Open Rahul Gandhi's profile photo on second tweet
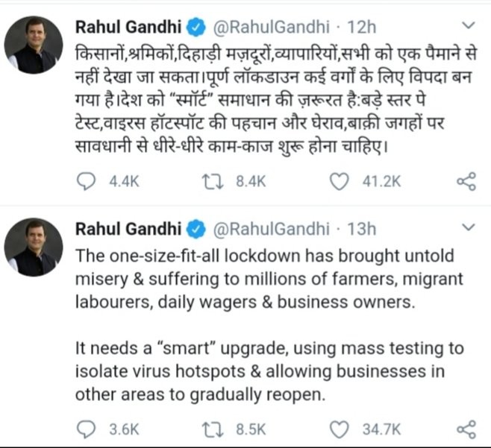Screen dimensions: 491x448 [34, 247]
